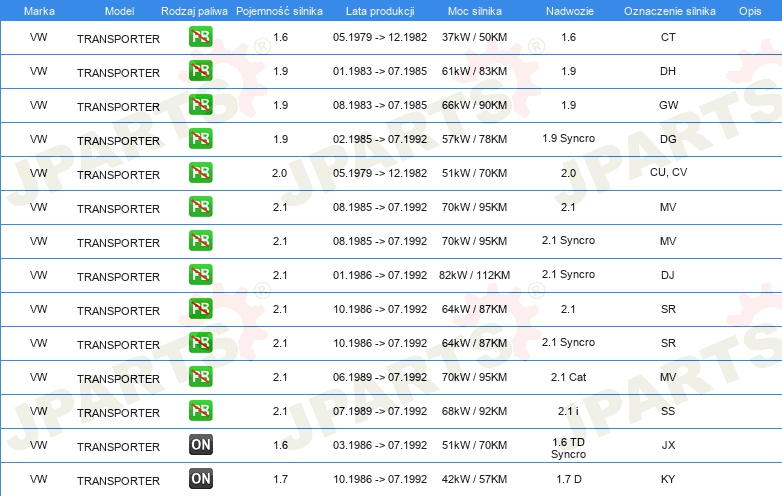The width and height of the screenshot is (782, 496).
Task: Click the 37kW / 50KM power cell
Action: click(x=474, y=37)
